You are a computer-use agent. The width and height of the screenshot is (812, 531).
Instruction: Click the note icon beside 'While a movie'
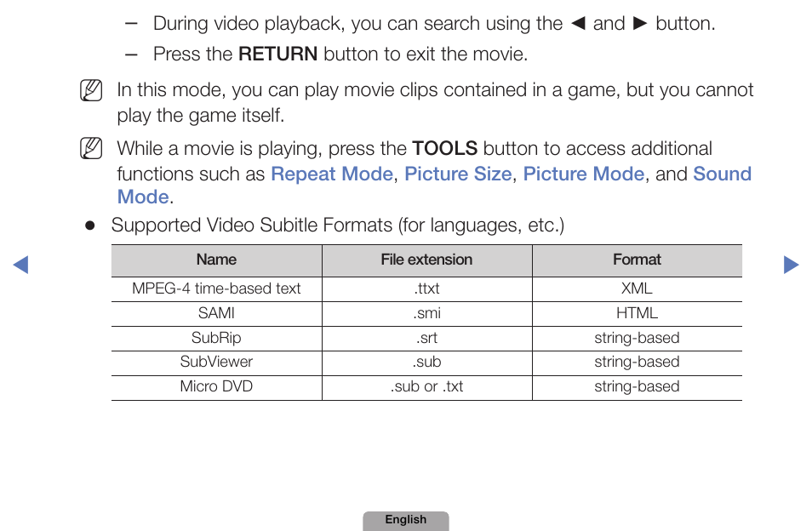click(x=91, y=149)
